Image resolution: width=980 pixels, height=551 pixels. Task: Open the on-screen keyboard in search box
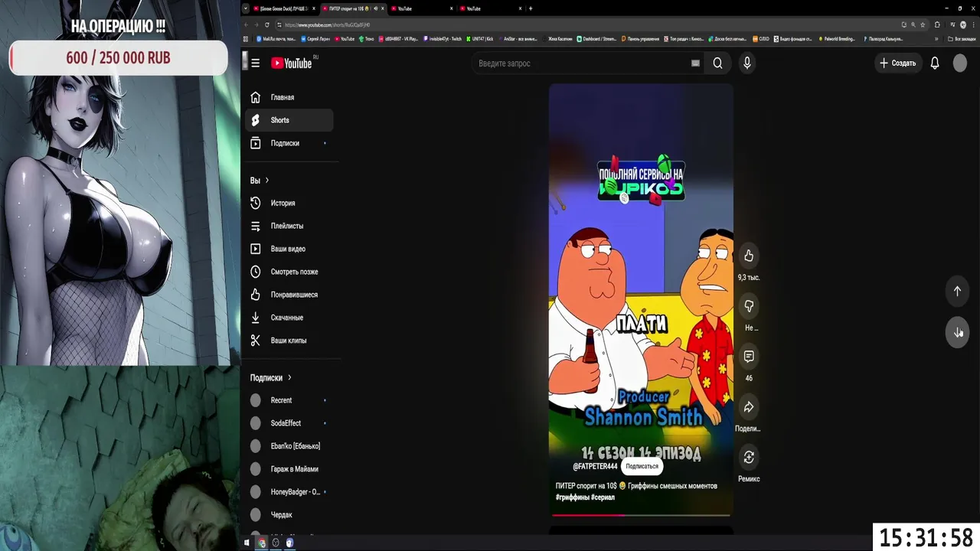(695, 64)
